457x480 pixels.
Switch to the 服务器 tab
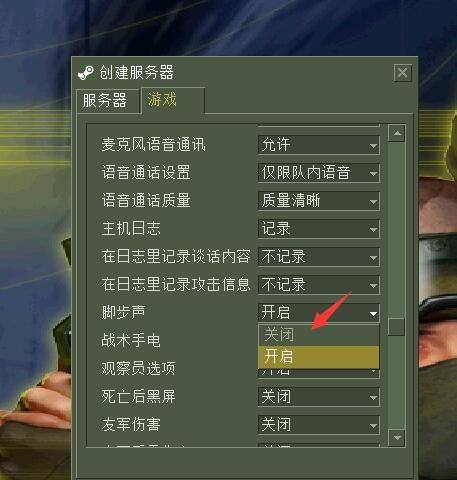[x=107, y=101]
